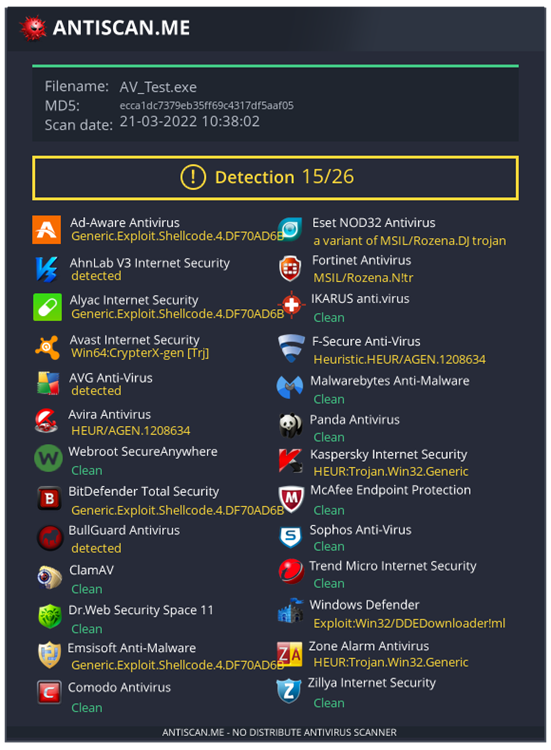
Task: Click Sophos Anti-Virus Clean status
Action: (329, 547)
